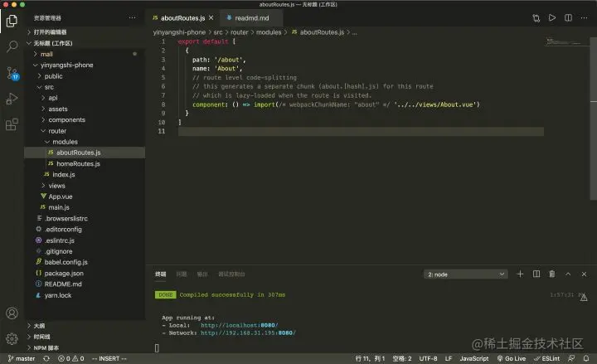Collapse the router folder

click(85, 131)
